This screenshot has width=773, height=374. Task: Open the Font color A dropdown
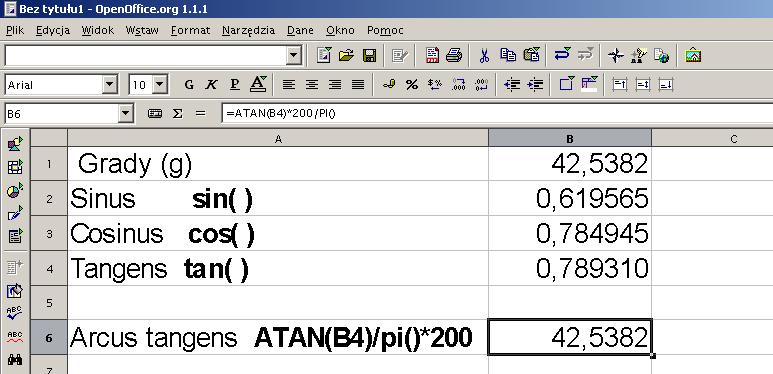[x=258, y=85]
